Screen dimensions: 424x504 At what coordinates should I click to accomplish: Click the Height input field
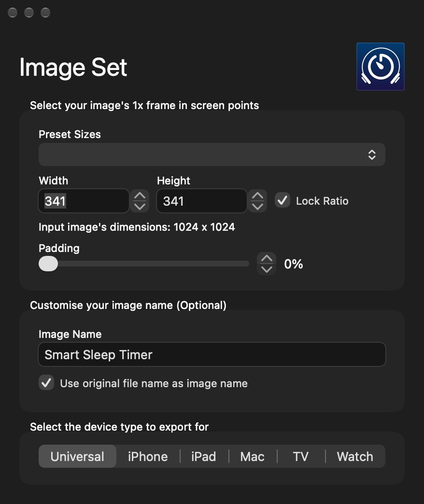coord(201,201)
